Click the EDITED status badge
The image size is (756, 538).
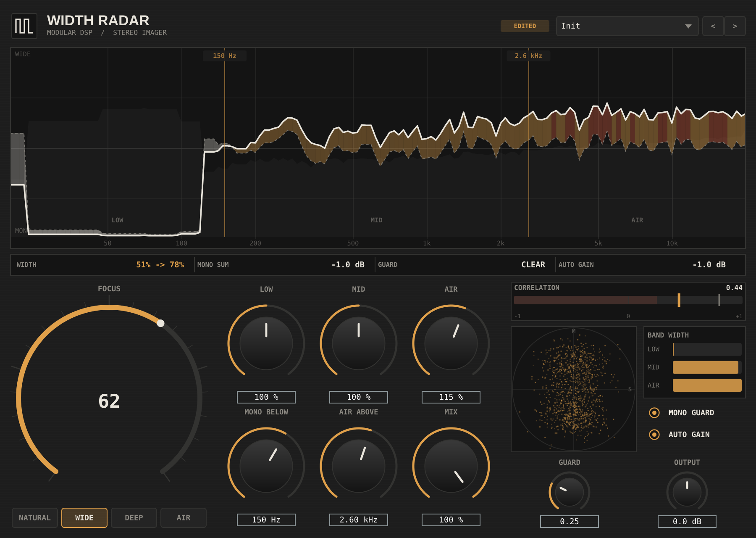[x=525, y=26]
